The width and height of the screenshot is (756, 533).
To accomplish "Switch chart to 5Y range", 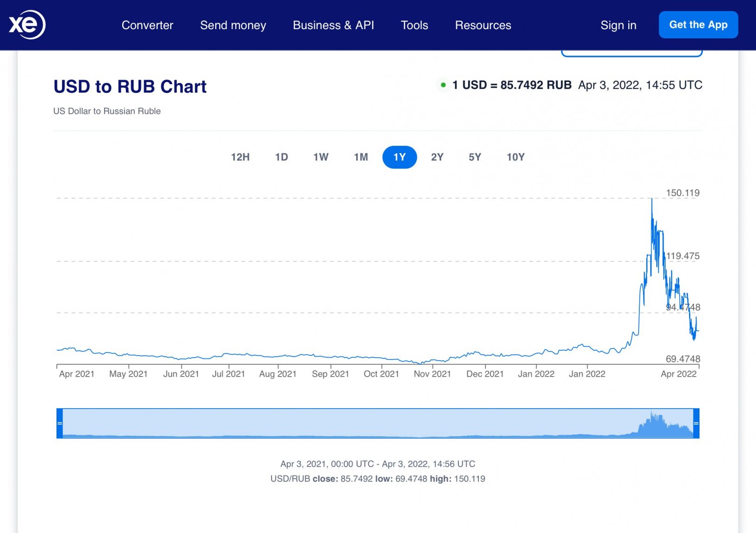I will coord(475,157).
